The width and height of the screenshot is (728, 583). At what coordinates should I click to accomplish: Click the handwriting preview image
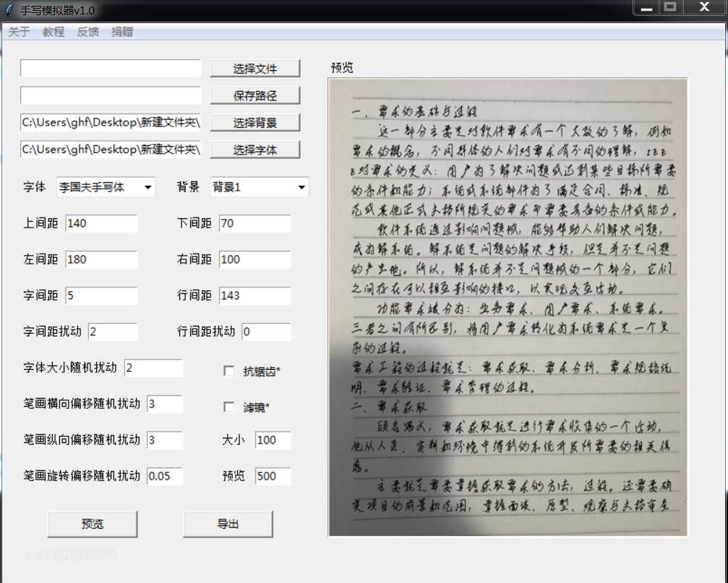tap(508, 307)
